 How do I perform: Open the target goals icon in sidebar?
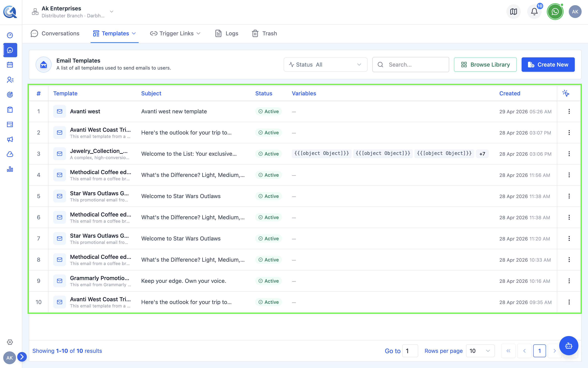10,95
